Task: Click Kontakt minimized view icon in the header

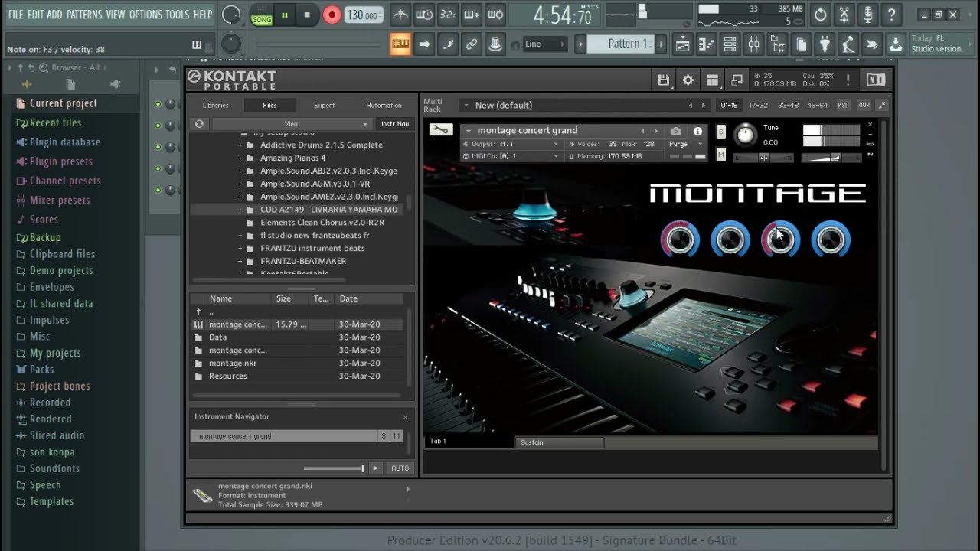Action: [737, 80]
